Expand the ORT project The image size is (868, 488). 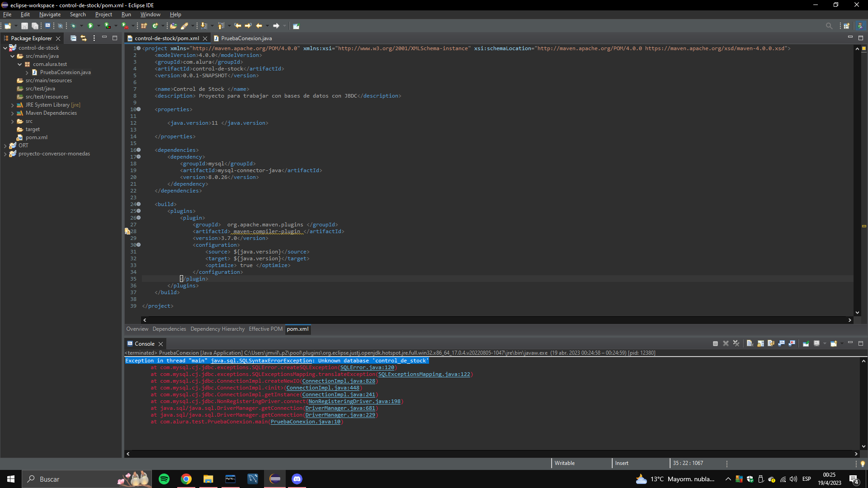5,145
